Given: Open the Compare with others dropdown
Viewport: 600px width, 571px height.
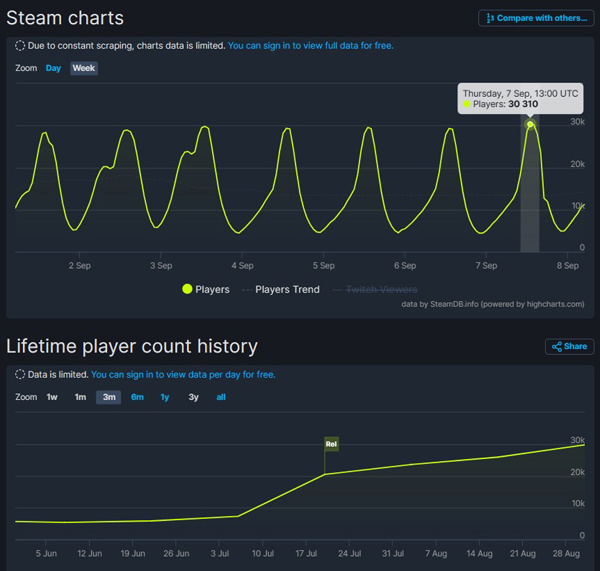Looking at the screenshot, I should (x=535, y=18).
